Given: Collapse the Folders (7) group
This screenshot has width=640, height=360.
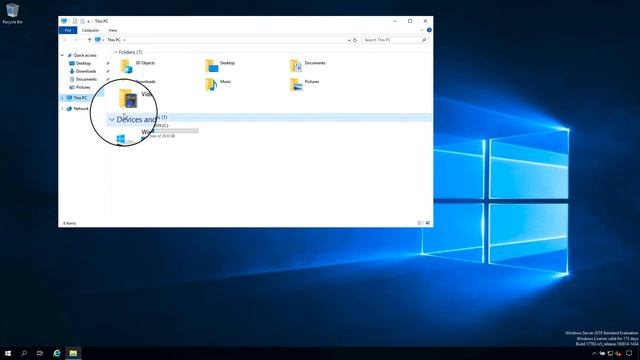Looking at the screenshot, I should [x=116, y=52].
